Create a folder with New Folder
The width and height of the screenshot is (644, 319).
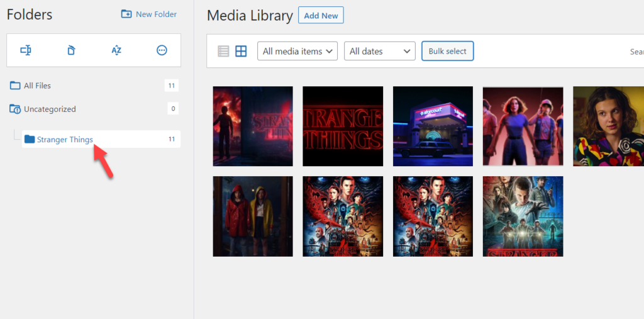coord(148,14)
